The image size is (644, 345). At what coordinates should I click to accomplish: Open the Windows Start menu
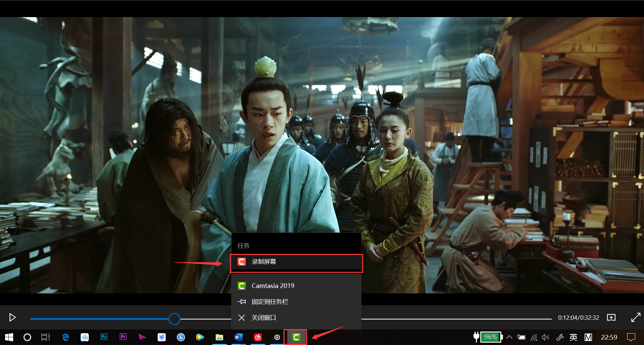coord(9,337)
